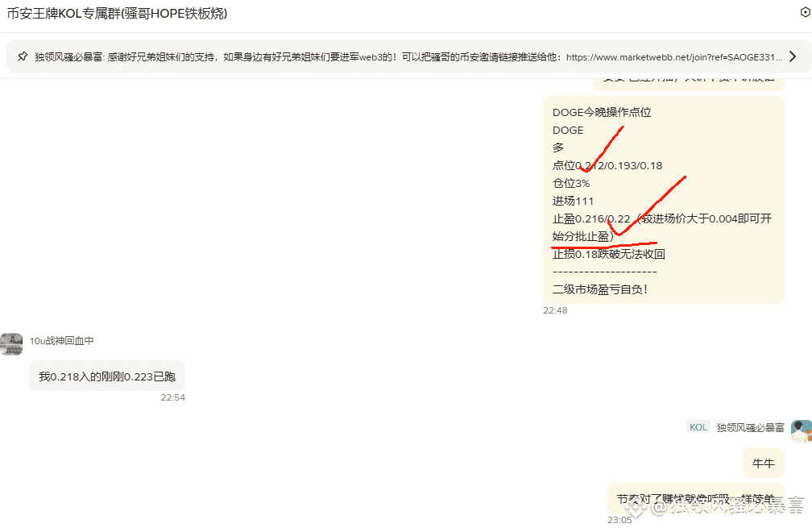Open the marketwebb.net invite link

(x=674, y=57)
